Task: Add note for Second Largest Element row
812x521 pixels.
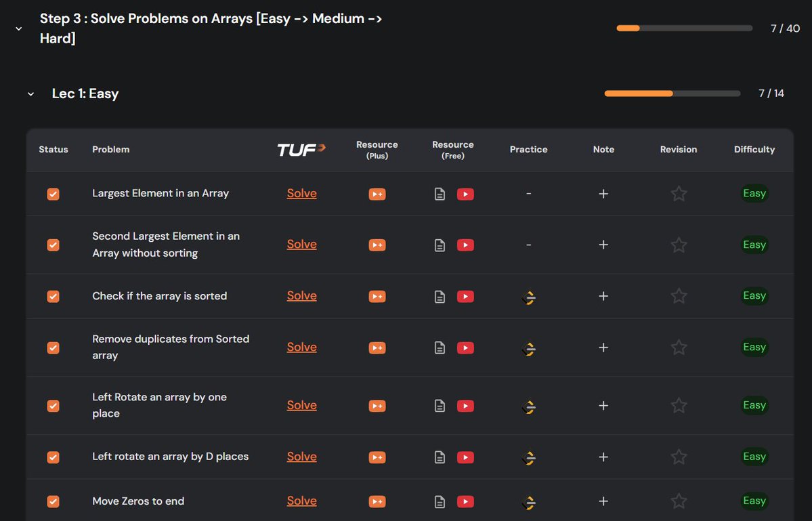Action: (x=603, y=245)
